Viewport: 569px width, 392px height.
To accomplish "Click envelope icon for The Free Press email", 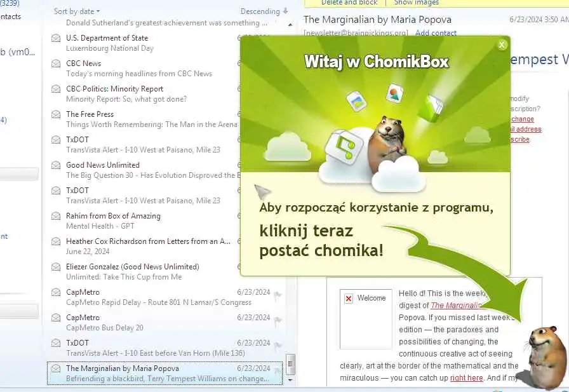I will point(56,114).
